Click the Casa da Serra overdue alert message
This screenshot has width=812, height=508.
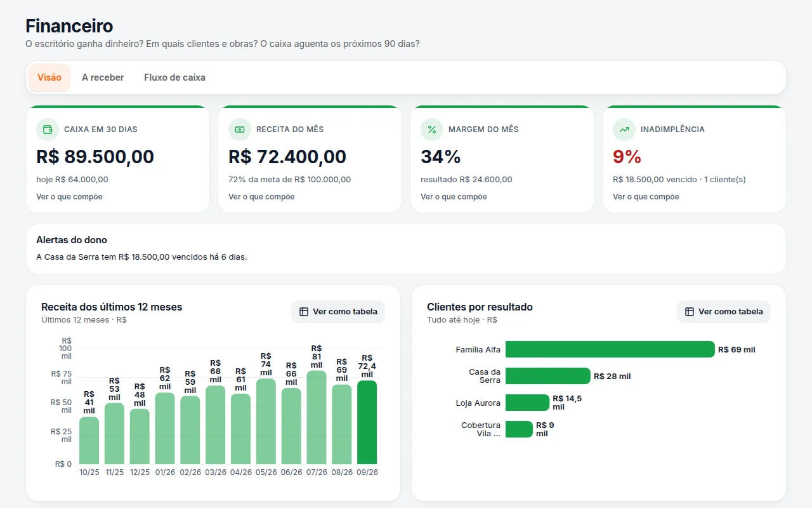[x=141, y=257]
